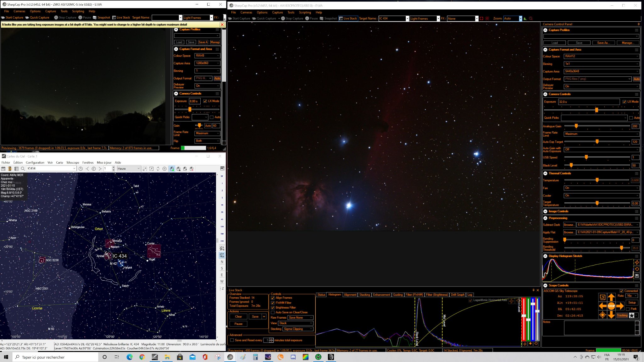Reset the Display Histogram Stretch
This screenshot has width=644, height=362.
[x=637, y=269]
